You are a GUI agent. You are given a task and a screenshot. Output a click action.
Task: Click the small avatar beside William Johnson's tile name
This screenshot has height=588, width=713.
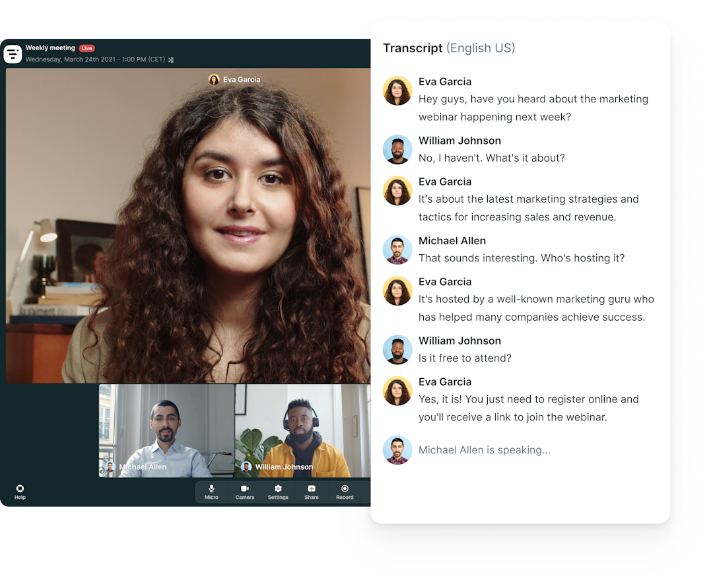[x=246, y=467]
